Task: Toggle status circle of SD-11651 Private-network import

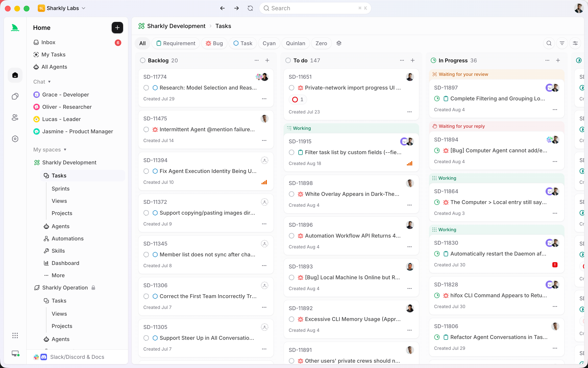Action: (292, 88)
